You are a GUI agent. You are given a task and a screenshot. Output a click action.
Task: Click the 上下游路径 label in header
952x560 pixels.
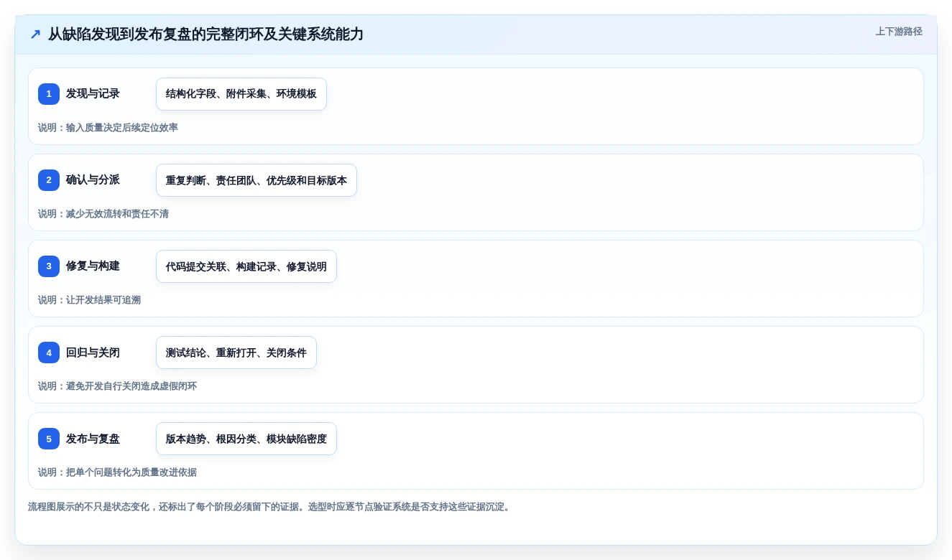coord(899,32)
